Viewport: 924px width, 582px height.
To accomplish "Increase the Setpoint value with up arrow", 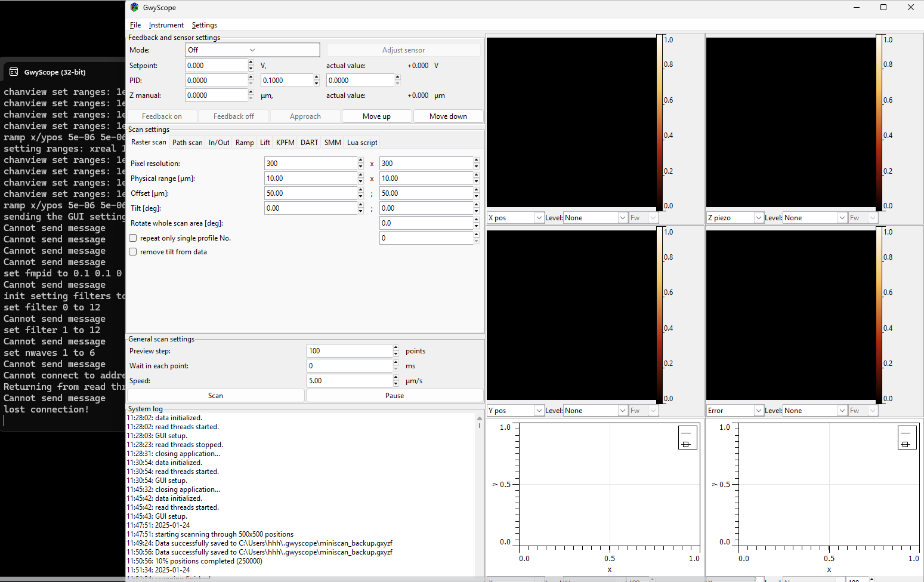I will (x=251, y=62).
